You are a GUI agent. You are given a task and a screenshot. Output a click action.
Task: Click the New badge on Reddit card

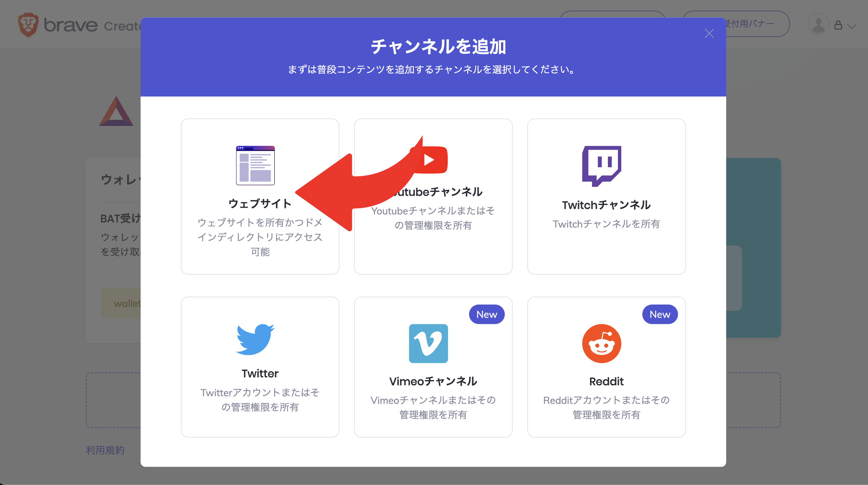click(660, 314)
